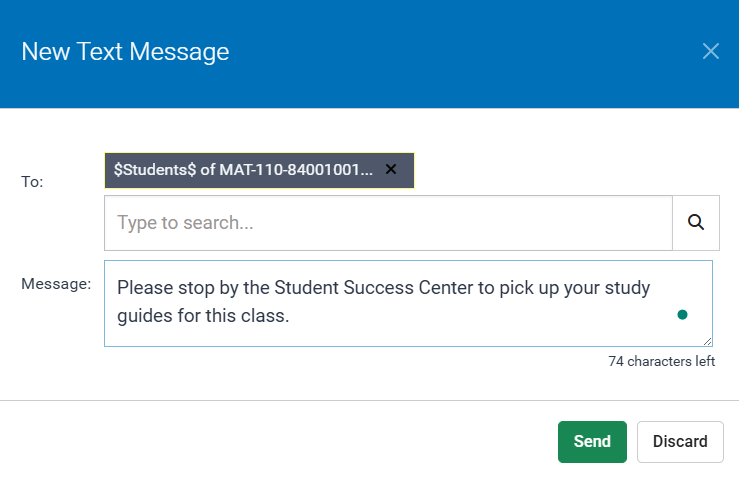Click the 'New Text Message' dialog title

point(125,52)
